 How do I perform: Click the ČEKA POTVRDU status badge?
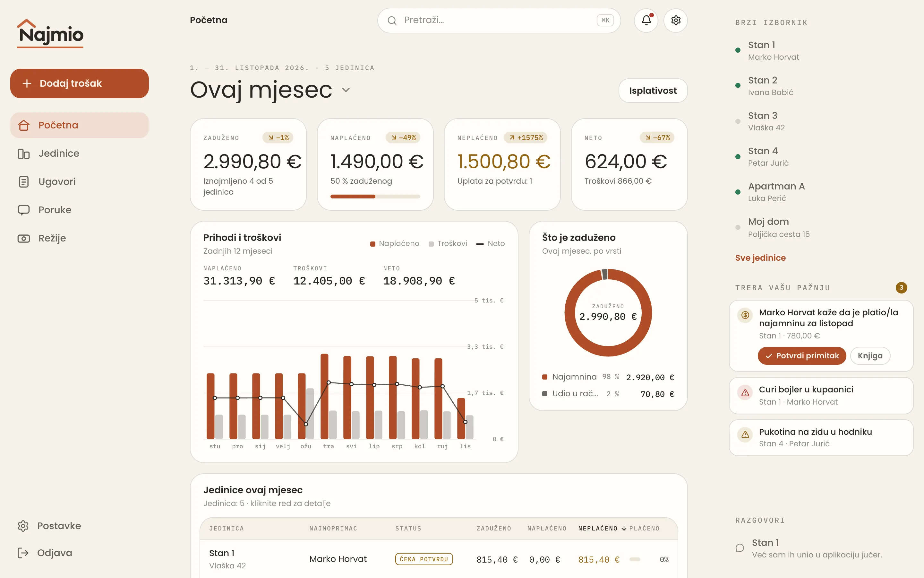424,559
